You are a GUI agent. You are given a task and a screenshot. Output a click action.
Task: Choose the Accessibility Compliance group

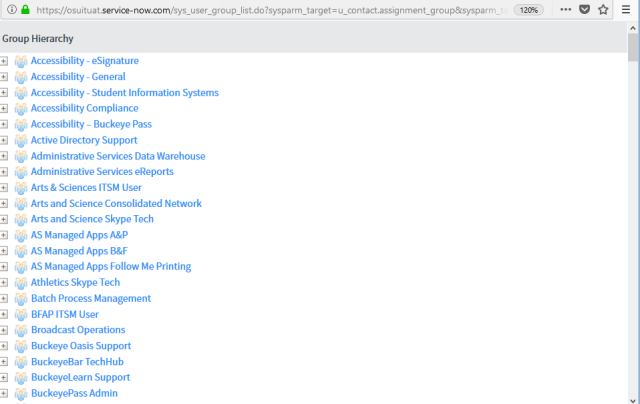[x=85, y=108]
